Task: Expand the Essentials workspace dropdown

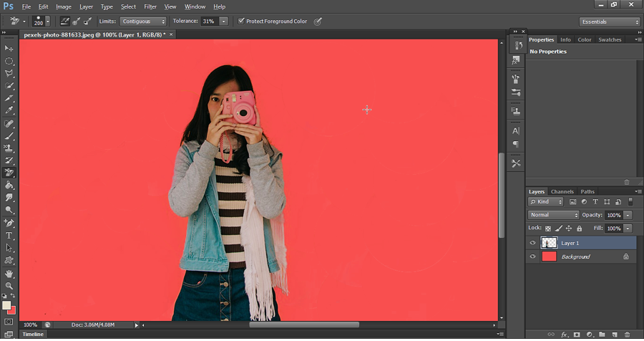Action: pos(610,21)
